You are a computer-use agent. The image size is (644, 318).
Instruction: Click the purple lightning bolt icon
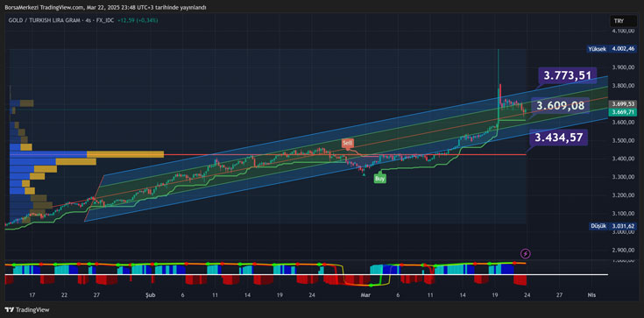526,253
